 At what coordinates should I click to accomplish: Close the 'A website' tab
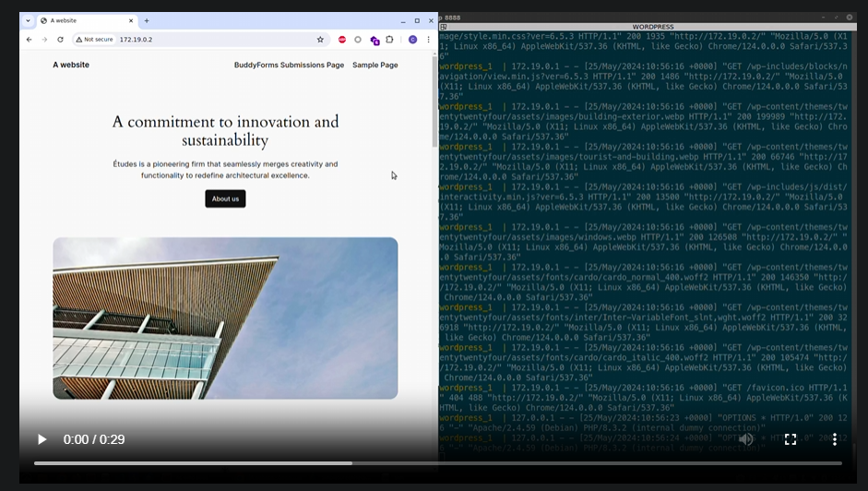[131, 20]
